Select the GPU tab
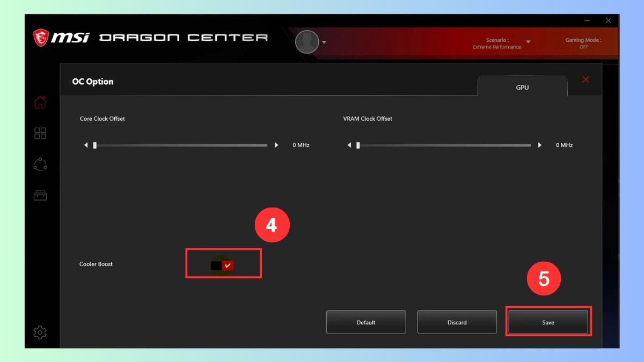The width and height of the screenshot is (644, 362). pyautogui.click(x=522, y=86)
